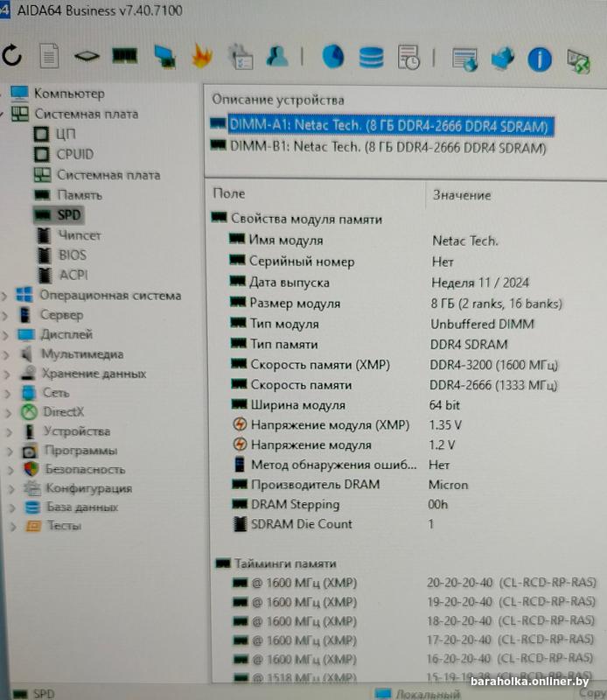Open the ACPI tree item
Screen dimensions: 607x700
[x=73, y=275]
